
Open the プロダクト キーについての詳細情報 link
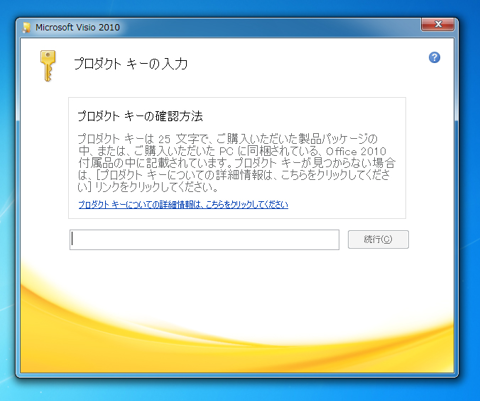(183, 204)
